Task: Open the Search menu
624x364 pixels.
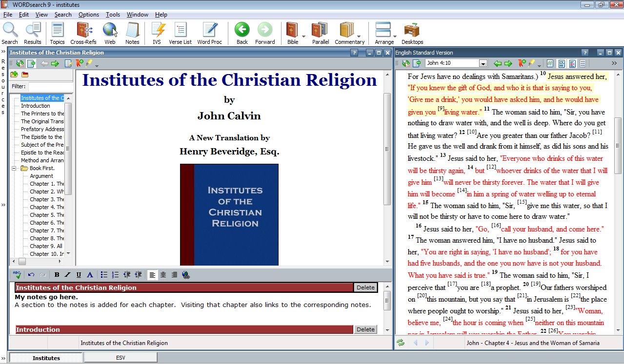Action: coord(63,15)
